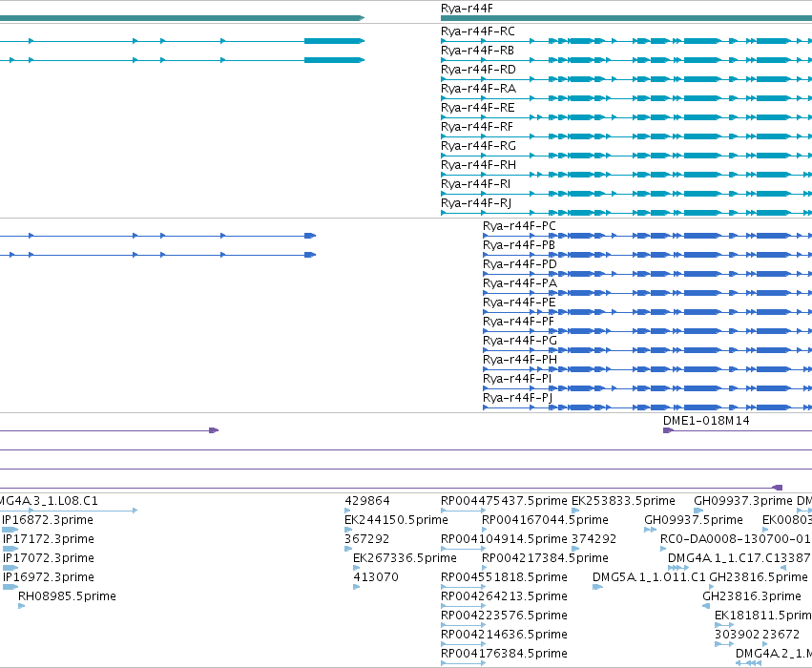Click polypeptide Rya-r44F-PH

[520, 360]
